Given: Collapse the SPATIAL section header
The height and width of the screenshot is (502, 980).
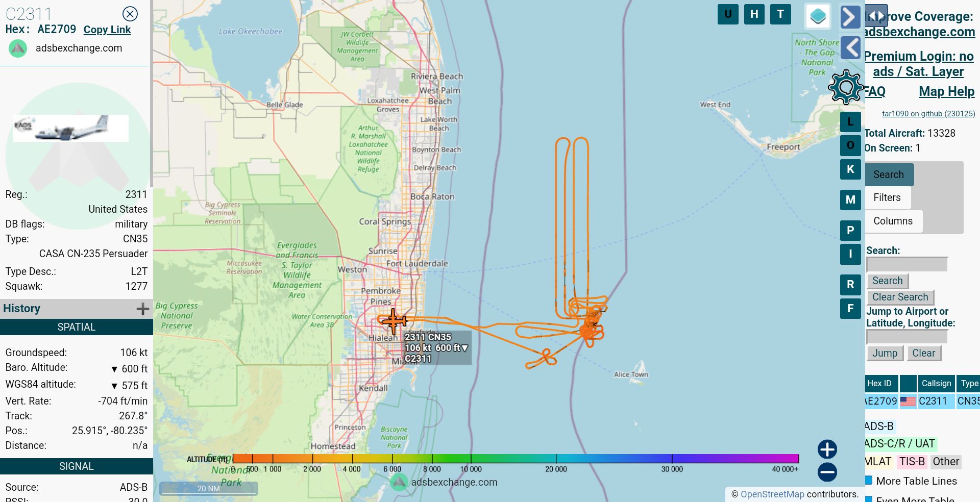Looking at the screenshot, I should 77,327.
